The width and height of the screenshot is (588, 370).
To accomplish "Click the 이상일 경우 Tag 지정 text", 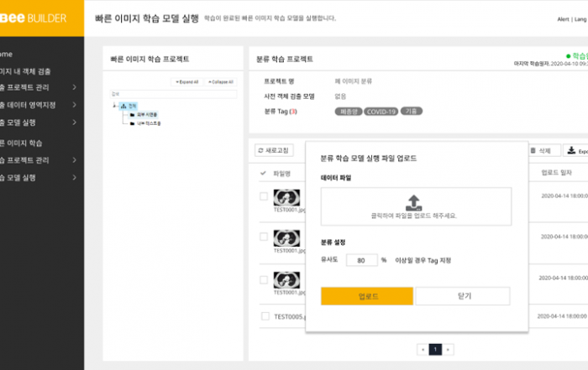I will click(x=423, y=260).
